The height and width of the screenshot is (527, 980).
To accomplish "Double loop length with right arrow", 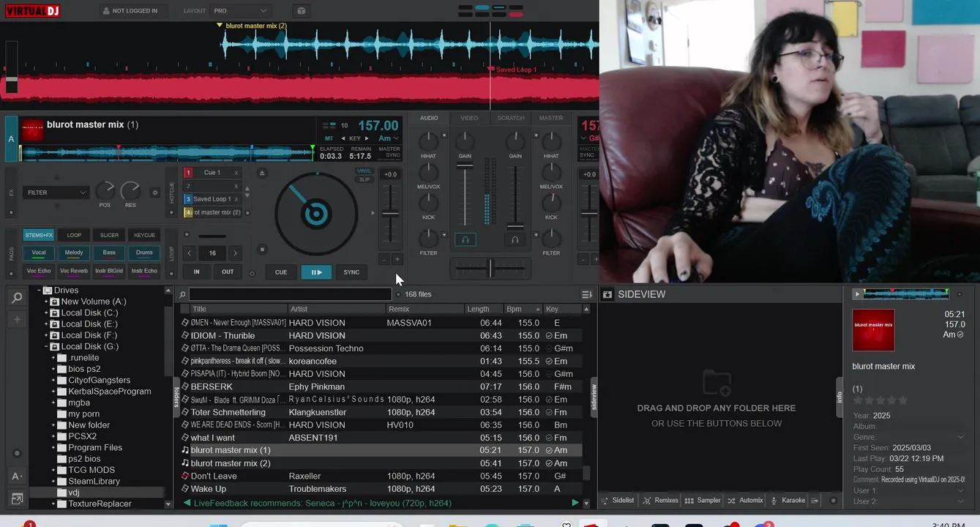I will [235, 253].
